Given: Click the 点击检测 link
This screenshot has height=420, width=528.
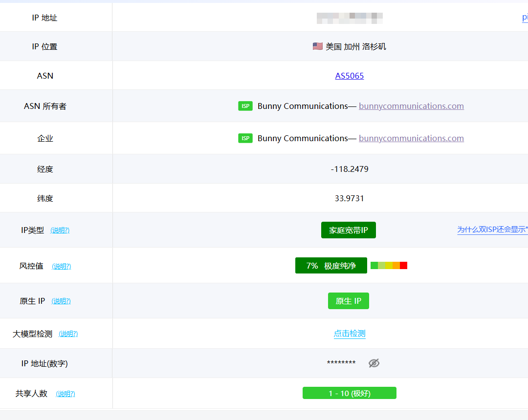Looking at the screenshot, I should (x=350, y=334).
